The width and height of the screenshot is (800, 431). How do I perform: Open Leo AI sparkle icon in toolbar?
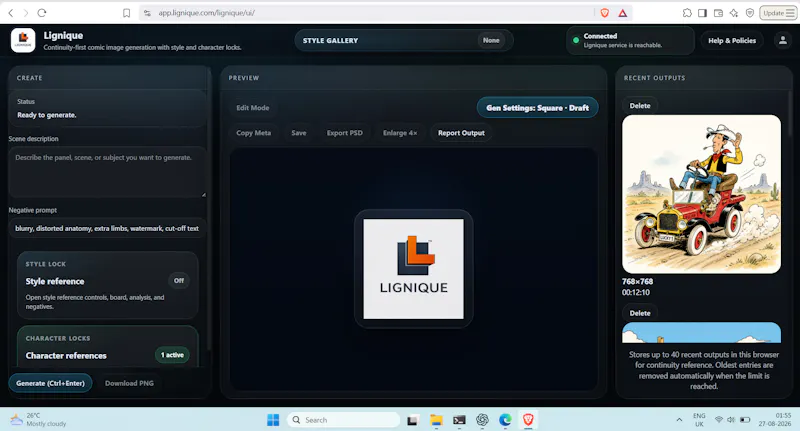coord(734,13)
